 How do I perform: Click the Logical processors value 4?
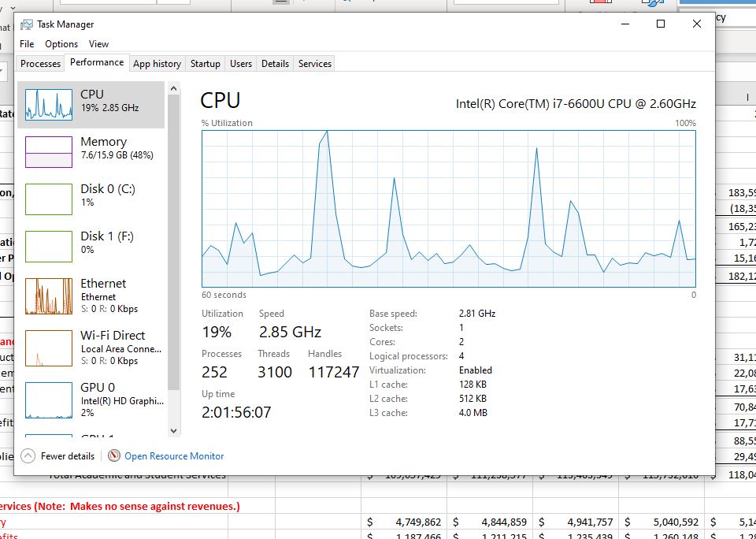[461, 356]
